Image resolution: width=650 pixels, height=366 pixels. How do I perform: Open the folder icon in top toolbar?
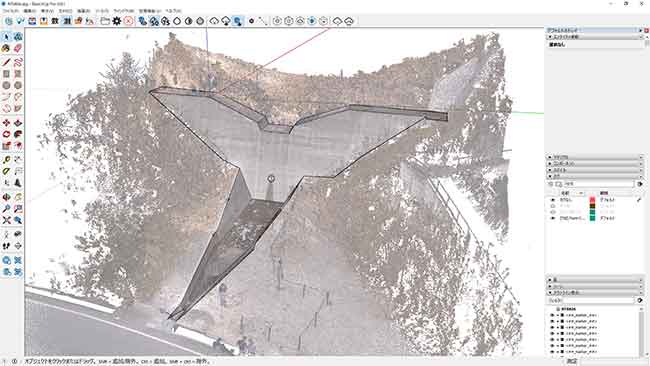[105, 21]
